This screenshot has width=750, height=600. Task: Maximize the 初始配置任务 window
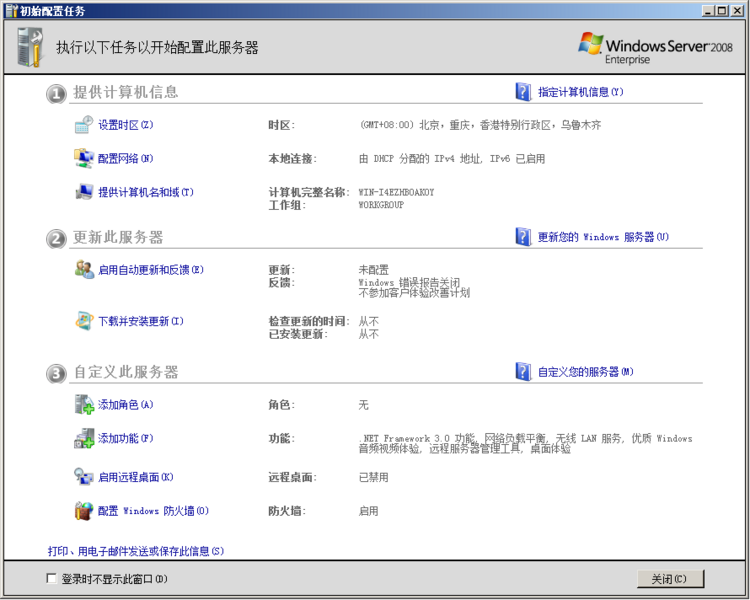click(723, 11)
